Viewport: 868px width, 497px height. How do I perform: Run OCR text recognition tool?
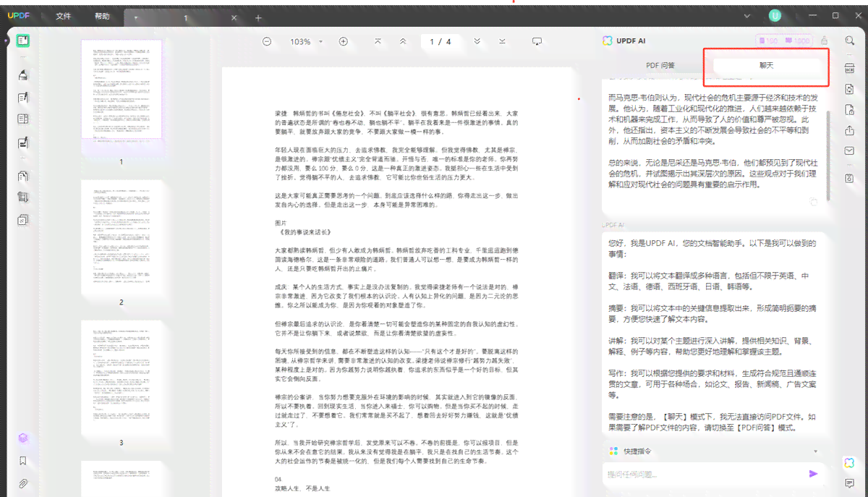point(849,68)
